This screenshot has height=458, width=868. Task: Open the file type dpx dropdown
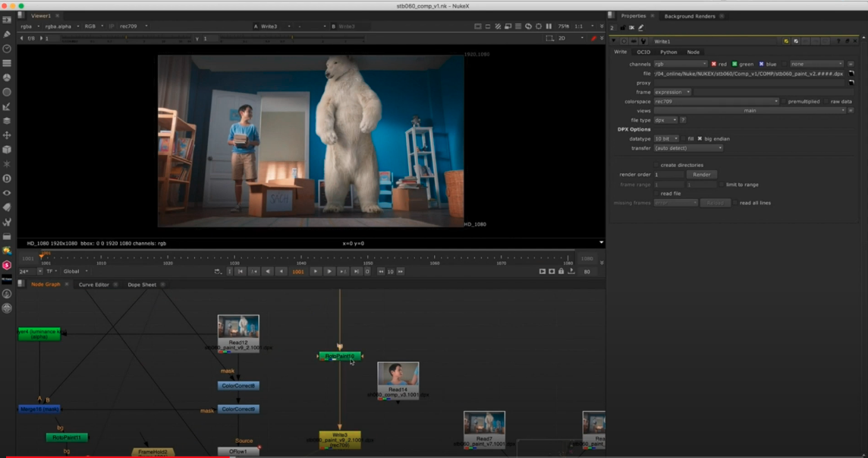pos(665,120)
